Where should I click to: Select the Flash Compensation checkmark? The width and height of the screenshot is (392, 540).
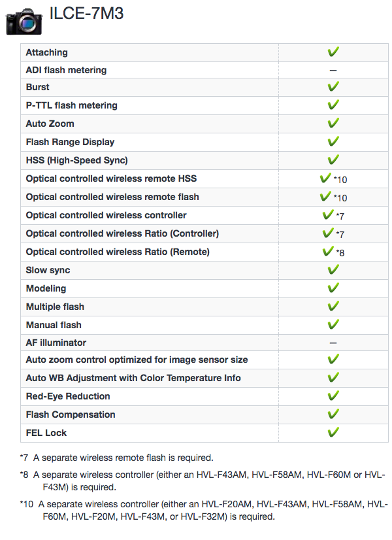[333, 414]
